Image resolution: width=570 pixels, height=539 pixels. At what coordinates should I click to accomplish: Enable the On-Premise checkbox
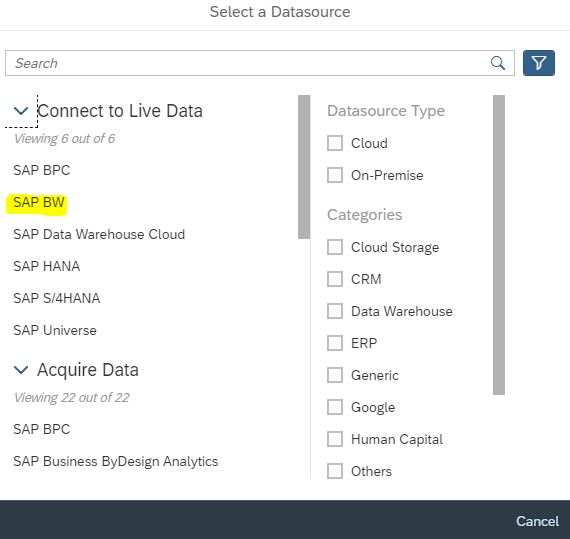tap(334, 175)
